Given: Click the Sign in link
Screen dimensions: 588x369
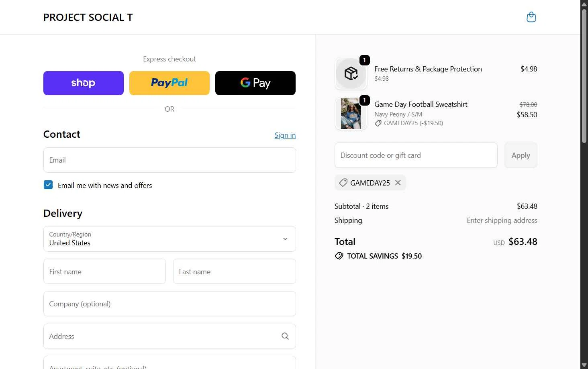Looking at the screenshot, I should [x=285, y=135].
